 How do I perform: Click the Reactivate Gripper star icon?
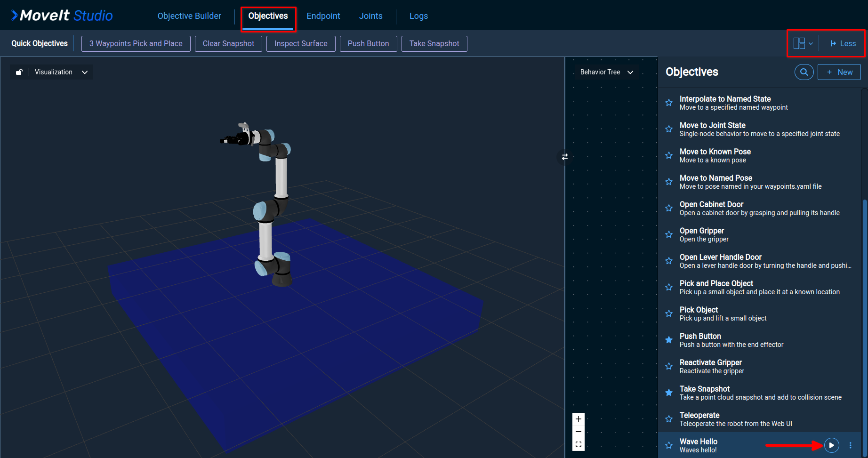tap(669, 366)
